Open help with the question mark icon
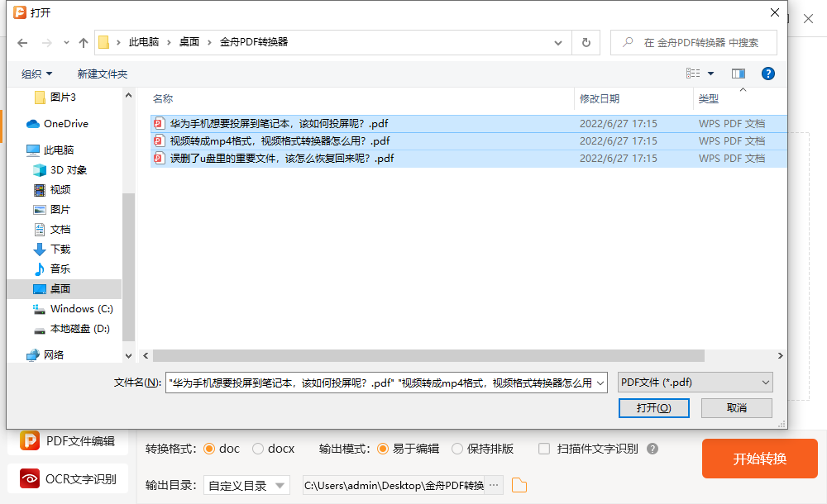The height and width of the screenshot is (504, 827). (x=768, y=74)
